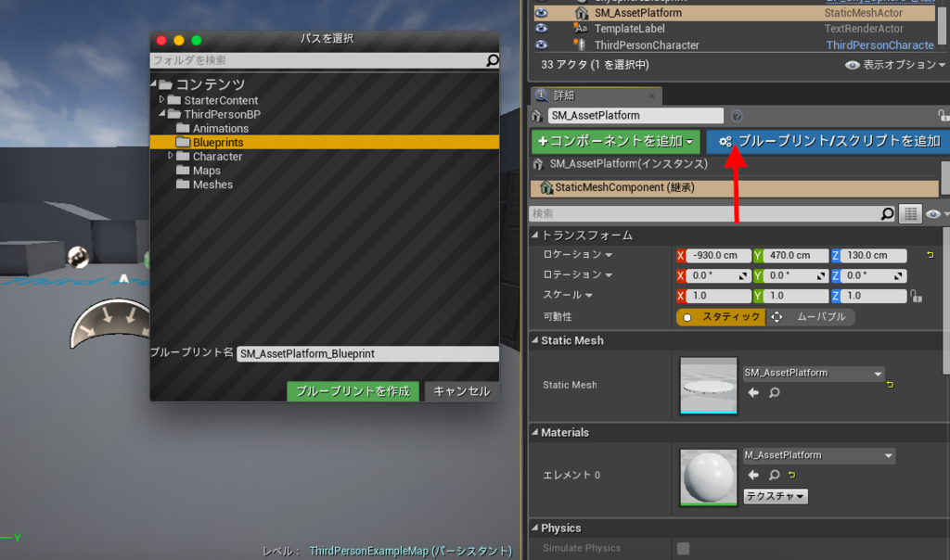
Task: Toggle visibility eye for TemplateLabel
Action: pyautogui.click(x=541, y=29)
